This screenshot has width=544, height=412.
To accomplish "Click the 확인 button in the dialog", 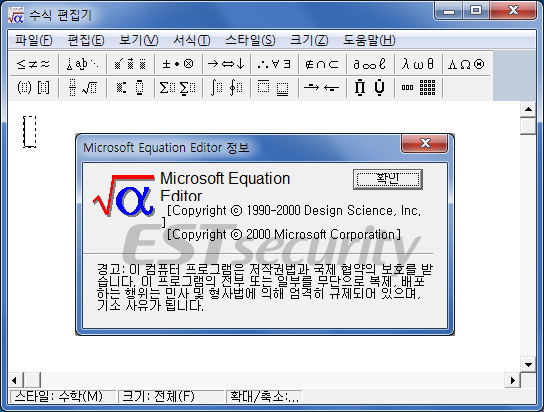I will coord(388,179).
